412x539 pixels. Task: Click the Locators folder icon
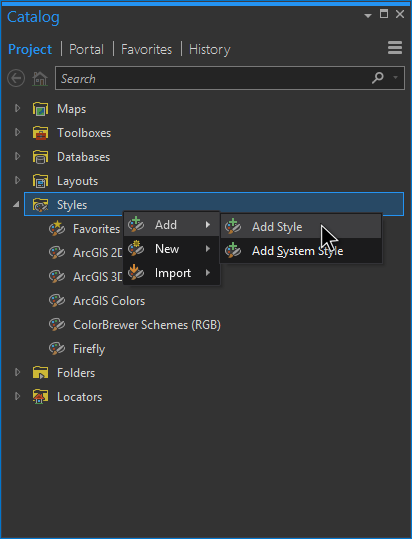[40, 397]
